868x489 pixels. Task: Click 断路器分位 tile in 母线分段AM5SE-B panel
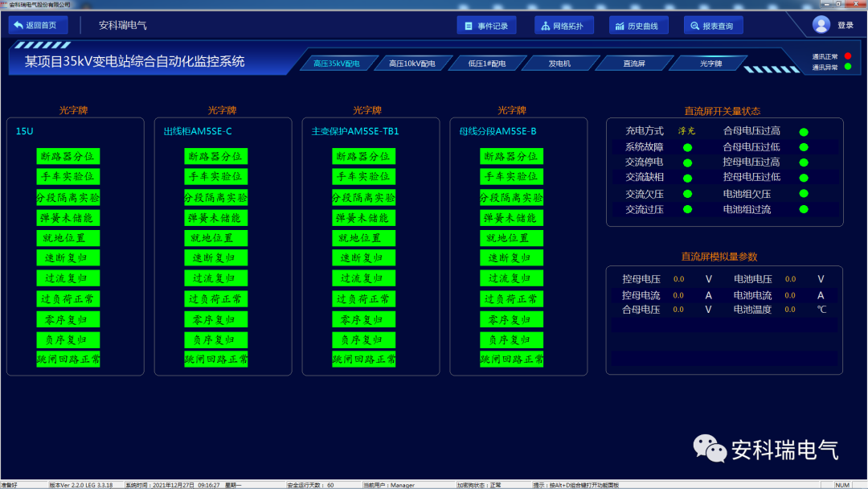tap(511, 156)
